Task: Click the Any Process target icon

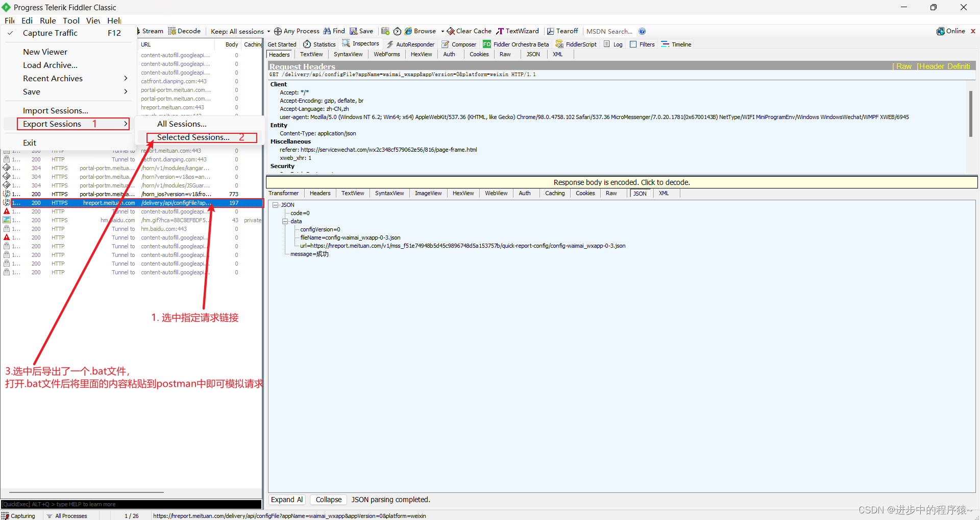Action: [278, 31]
